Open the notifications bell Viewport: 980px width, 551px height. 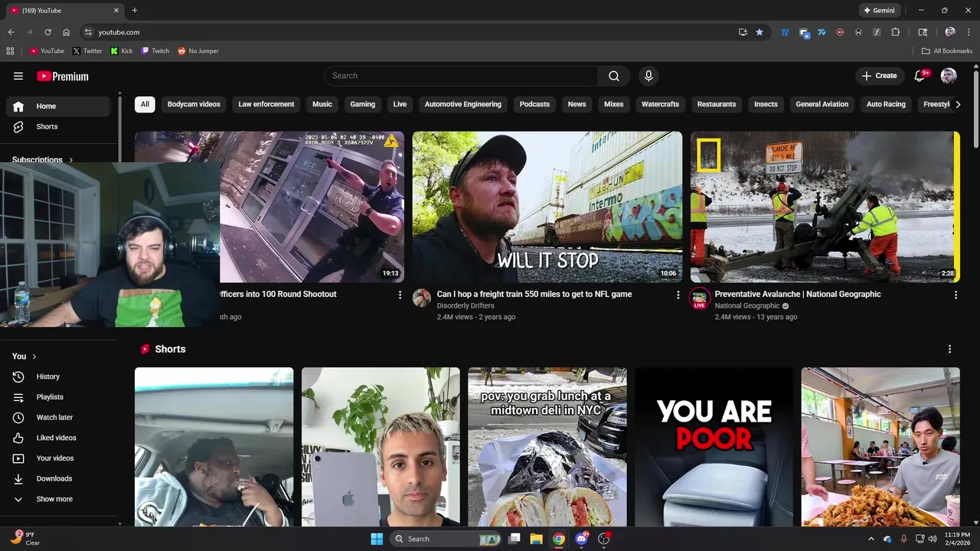[x=920, y=76]
